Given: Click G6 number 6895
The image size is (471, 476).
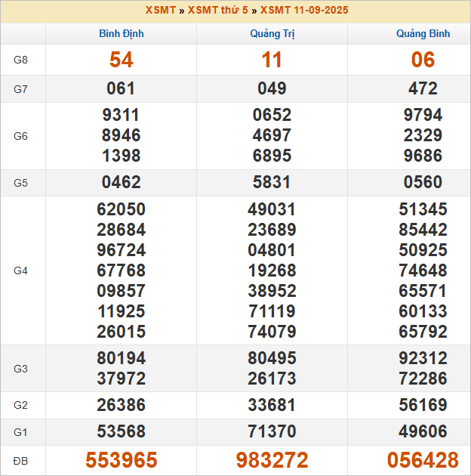Looking at the screenshot, I should [272, 156].
